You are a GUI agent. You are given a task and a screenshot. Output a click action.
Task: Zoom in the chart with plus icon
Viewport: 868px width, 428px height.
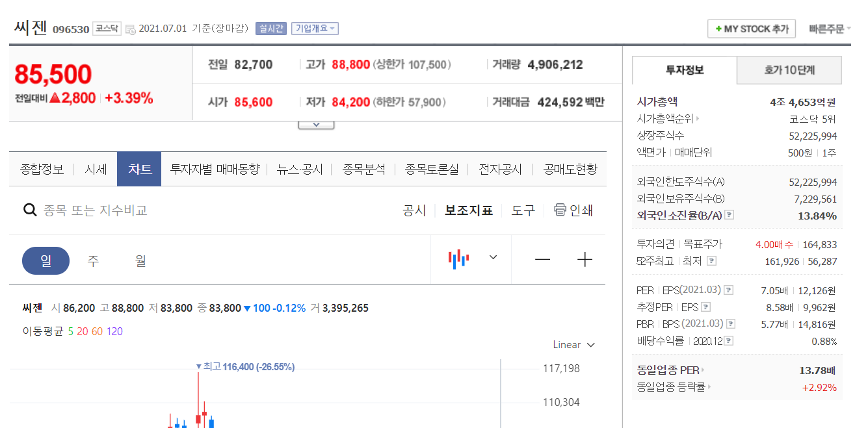pos(585,260)
